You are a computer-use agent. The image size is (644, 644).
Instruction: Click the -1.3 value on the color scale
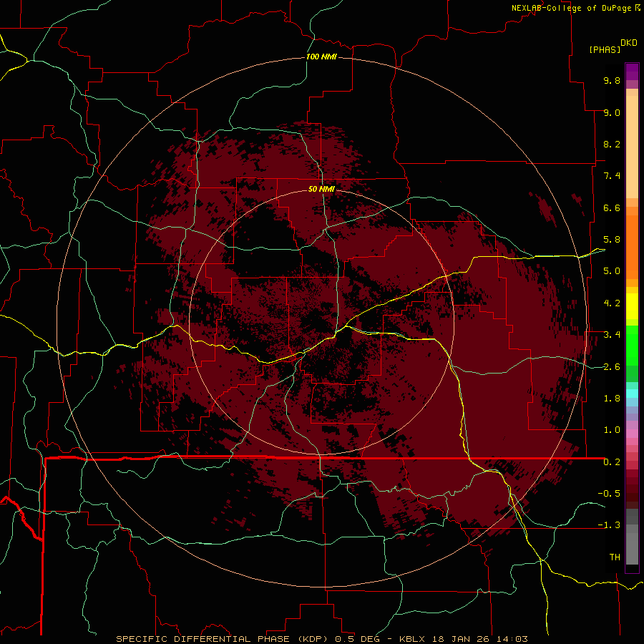609,525
